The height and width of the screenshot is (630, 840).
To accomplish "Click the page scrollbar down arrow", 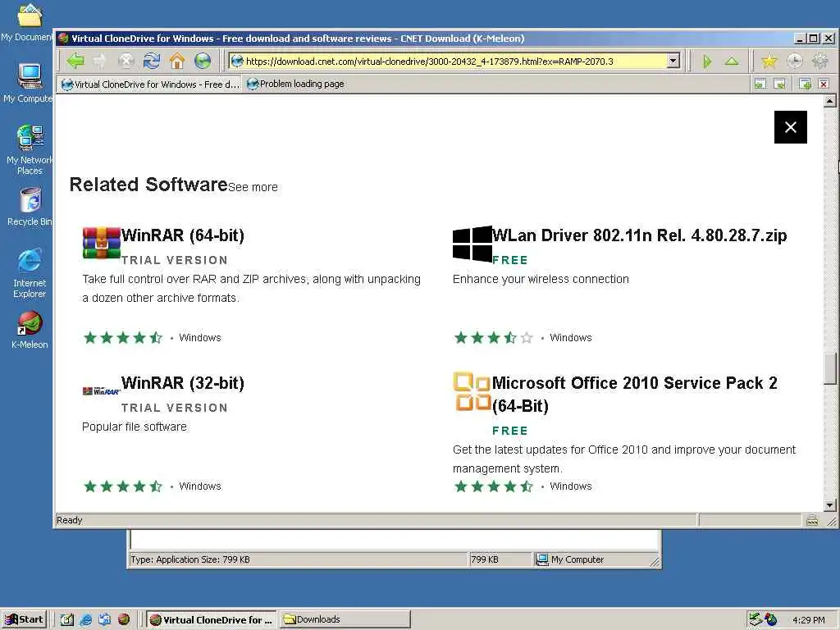I will click(830, 504).
